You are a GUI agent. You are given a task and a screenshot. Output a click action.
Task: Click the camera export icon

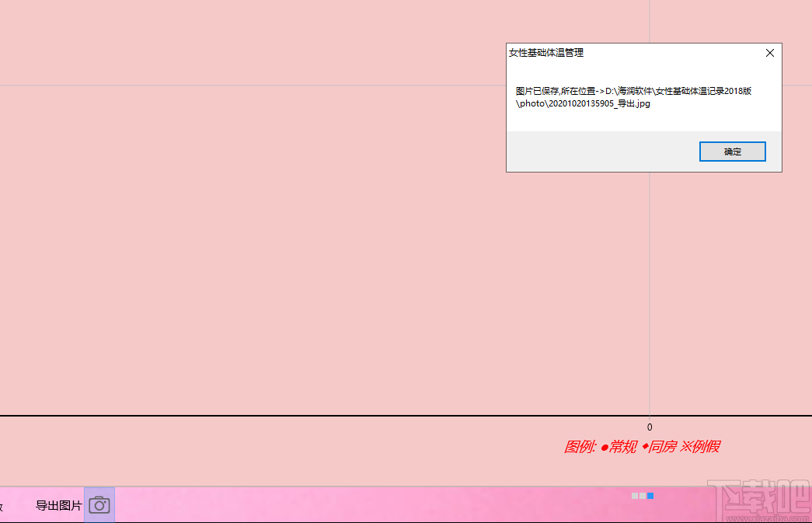pos(99,505)
